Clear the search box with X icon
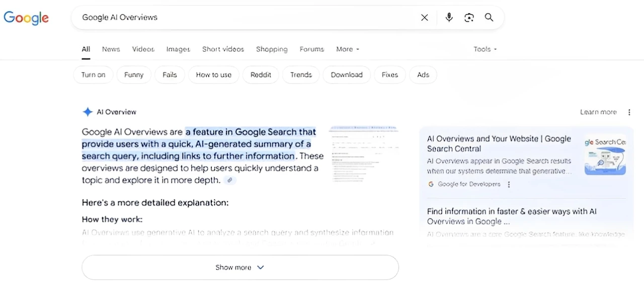644x287 pixels. click(x=425, y=18)
